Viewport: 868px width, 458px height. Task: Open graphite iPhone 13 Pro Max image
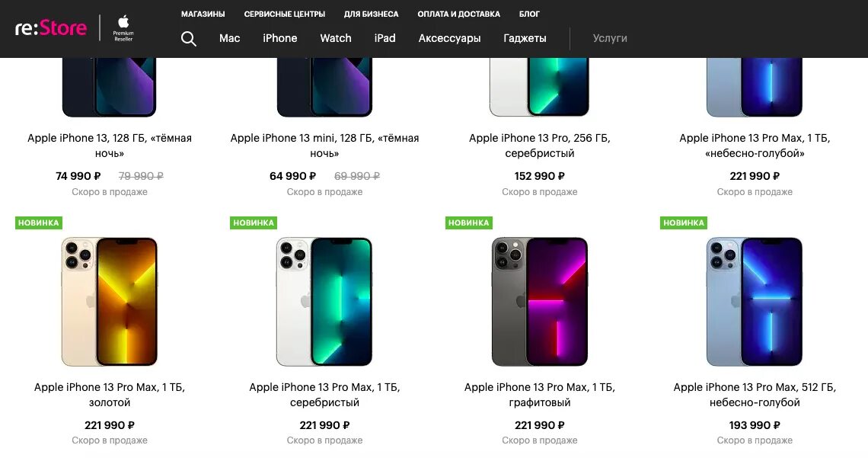click(540, 302)
